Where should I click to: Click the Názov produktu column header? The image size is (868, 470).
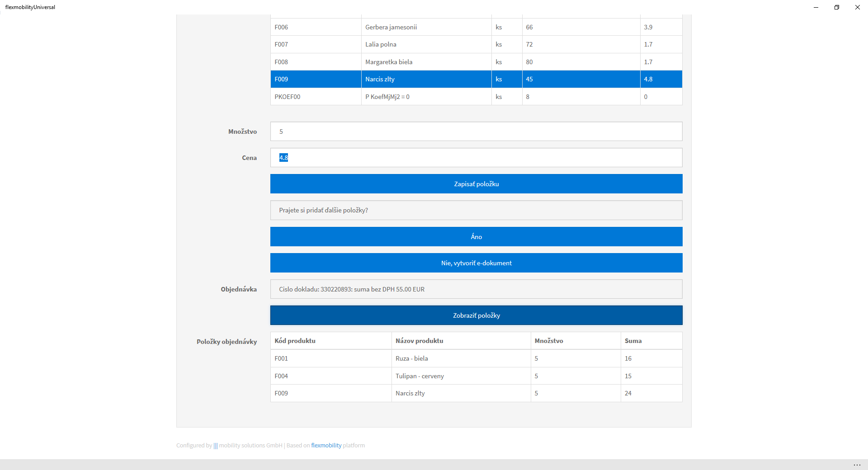point(461,341)
